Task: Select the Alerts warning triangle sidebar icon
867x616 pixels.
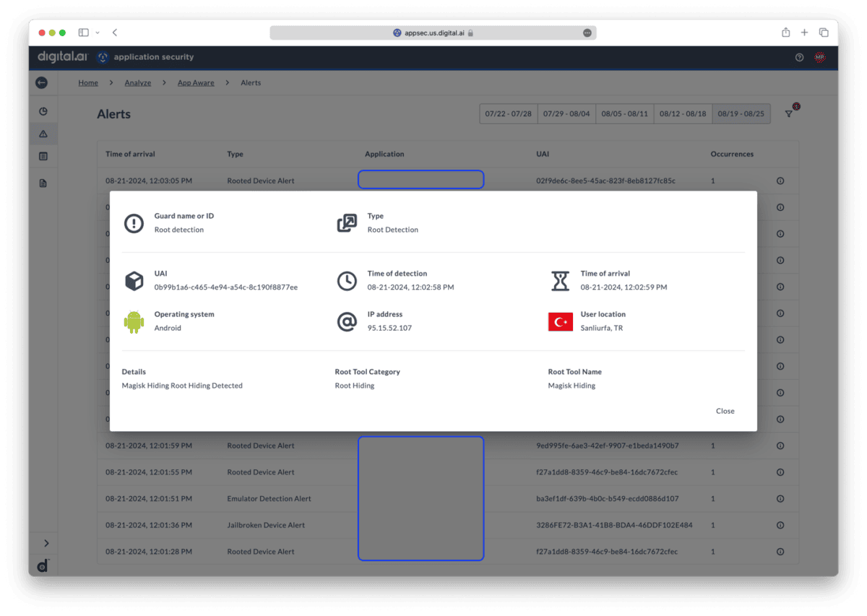Action: [x=43, y=133]
